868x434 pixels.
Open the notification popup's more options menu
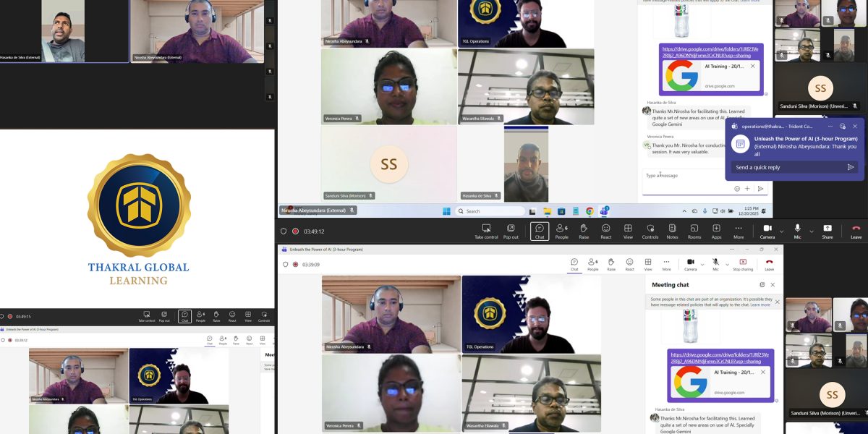830,126
